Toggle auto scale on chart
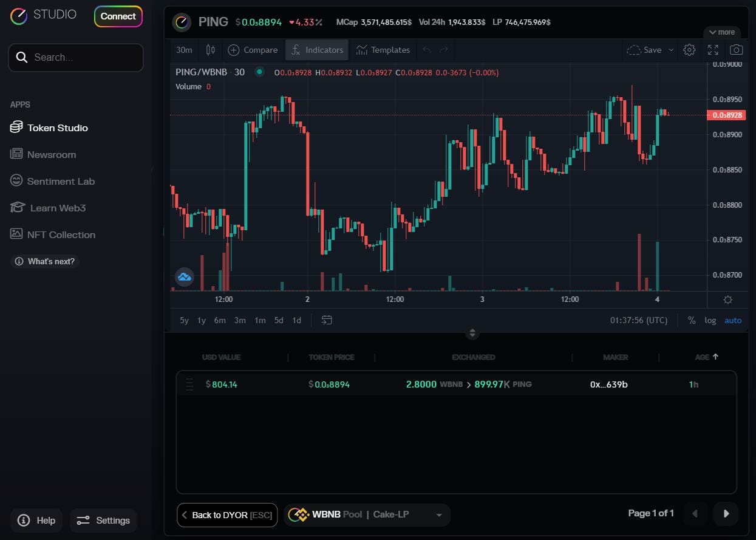Image resolution: width=756 pixels, height=540 pixels. coord(733,320)
